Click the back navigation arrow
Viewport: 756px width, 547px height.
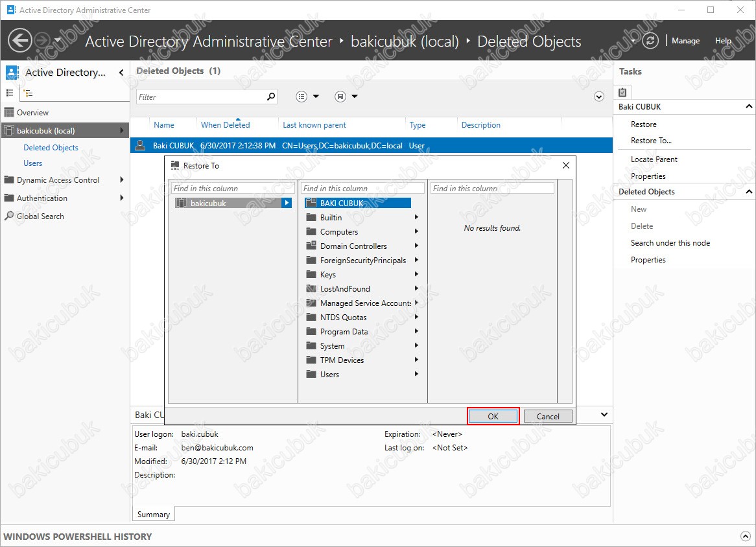[x=19, y=40]
